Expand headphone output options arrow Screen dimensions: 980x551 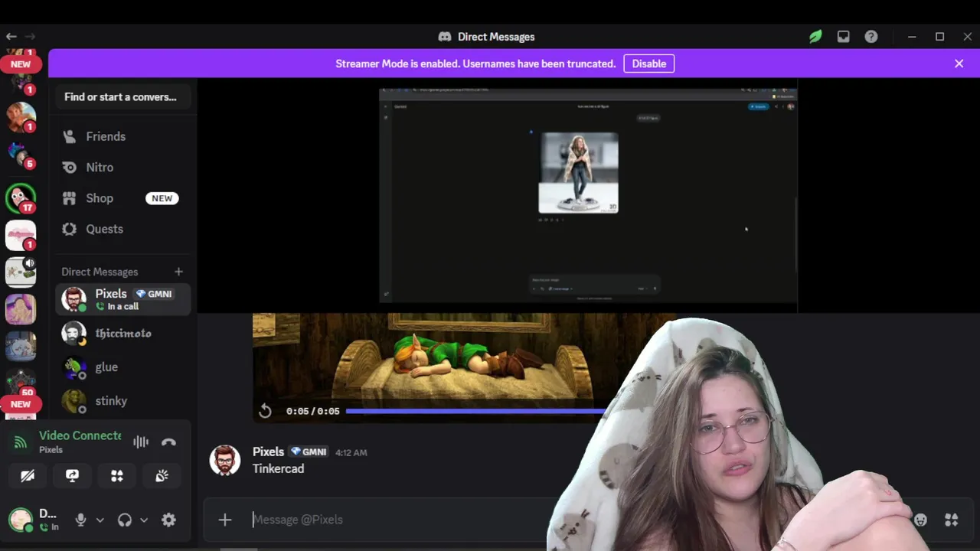coord(144,520)
